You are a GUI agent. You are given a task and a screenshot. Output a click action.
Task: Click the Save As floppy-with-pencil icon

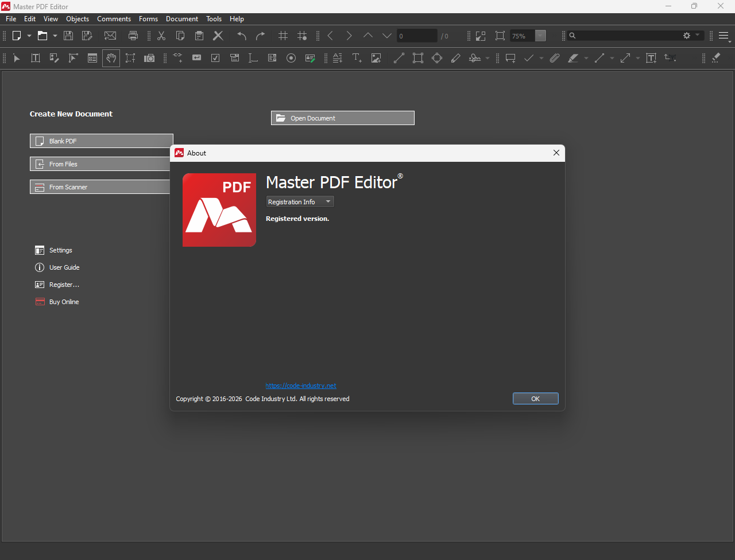87,36
